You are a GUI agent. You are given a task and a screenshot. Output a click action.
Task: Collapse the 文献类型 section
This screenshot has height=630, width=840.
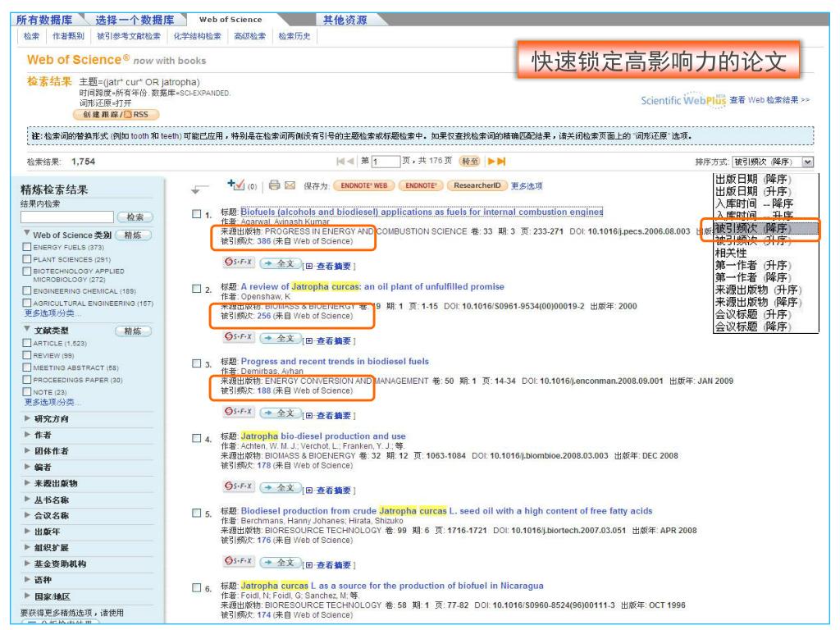27,328
